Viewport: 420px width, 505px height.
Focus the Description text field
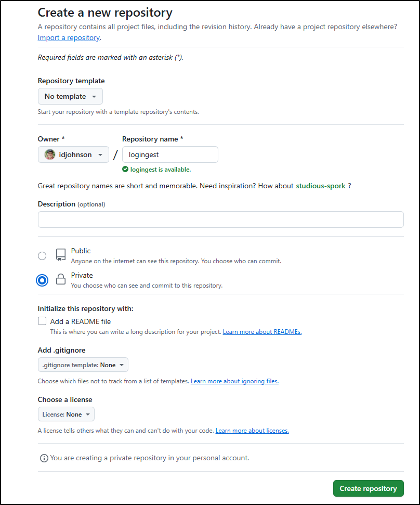pyautogui.click(x=221, y=219)
